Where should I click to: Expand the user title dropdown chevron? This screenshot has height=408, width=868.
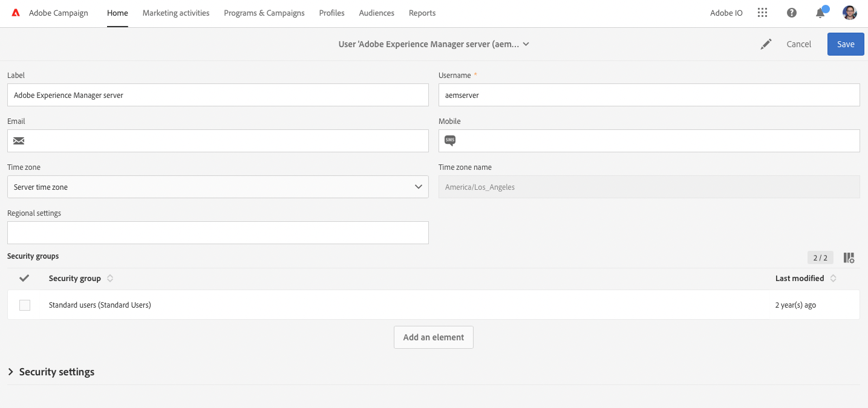pyautogui.click(x=526, y=44)
